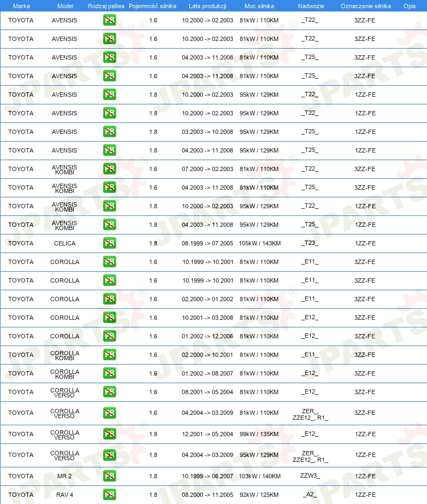Select fuel icon for AVENSIS 03.2003 -> 10.2008 row
This screenshot has width=427, height=504.
pos(109,131)
